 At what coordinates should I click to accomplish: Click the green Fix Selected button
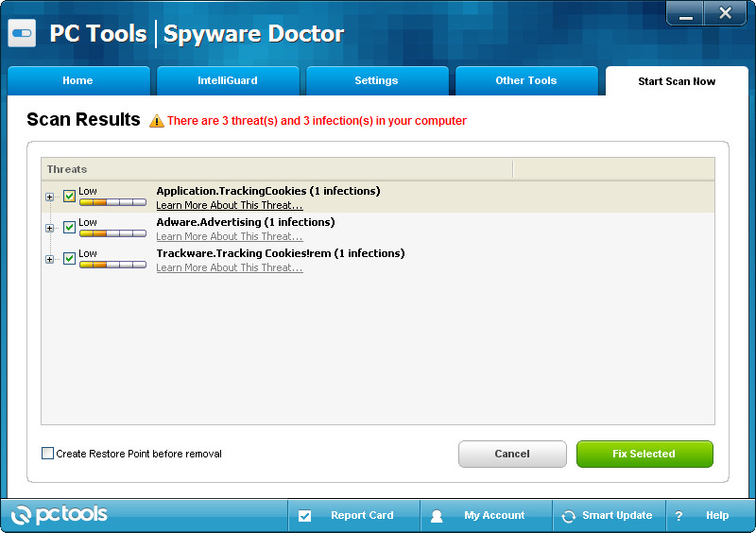click(x=644, y=454)
